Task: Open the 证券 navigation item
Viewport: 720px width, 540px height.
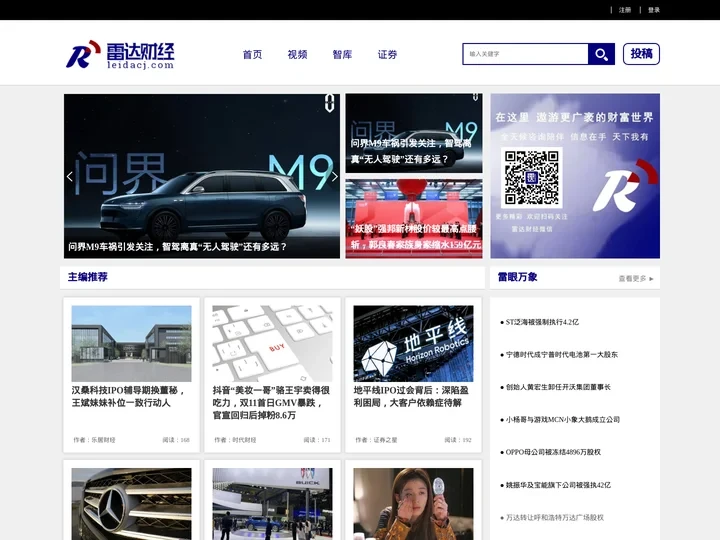Action: tap(387, 55)
